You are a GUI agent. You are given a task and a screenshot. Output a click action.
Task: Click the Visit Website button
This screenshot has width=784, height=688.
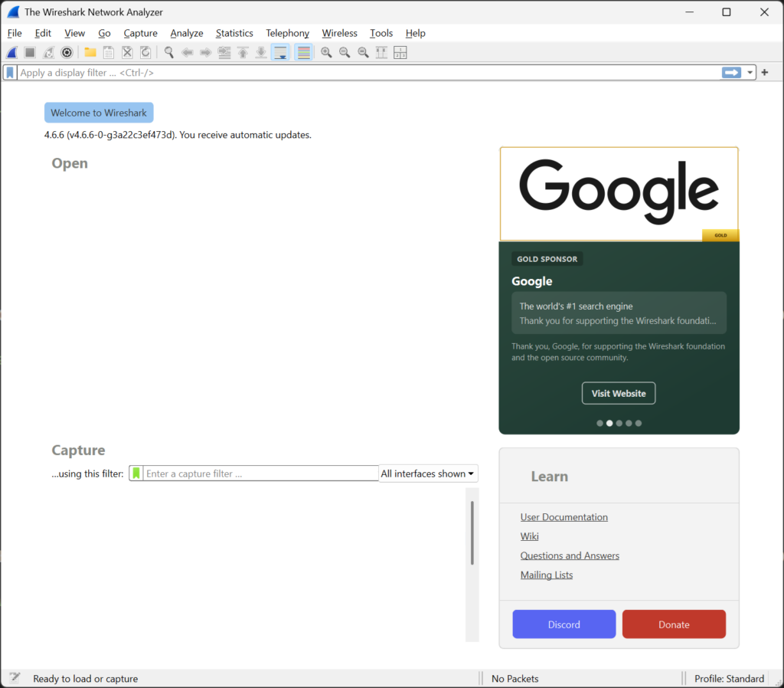click(x=619, y=393)
